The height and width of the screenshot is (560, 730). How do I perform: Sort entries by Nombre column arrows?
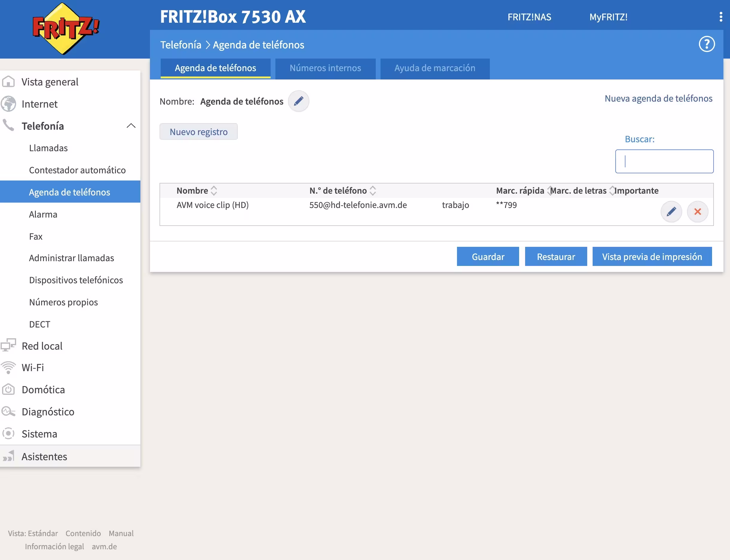pyautogui.click(x=214, y=191)
